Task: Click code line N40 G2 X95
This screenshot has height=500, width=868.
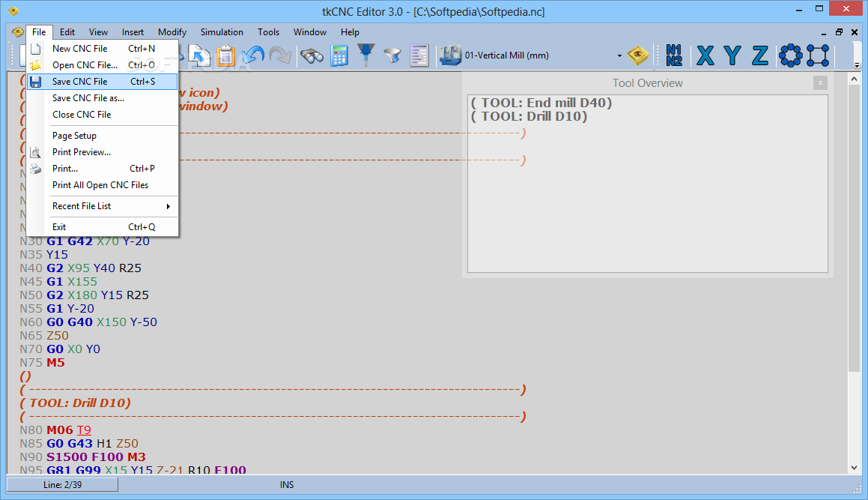Action: (x=80, y=268)
